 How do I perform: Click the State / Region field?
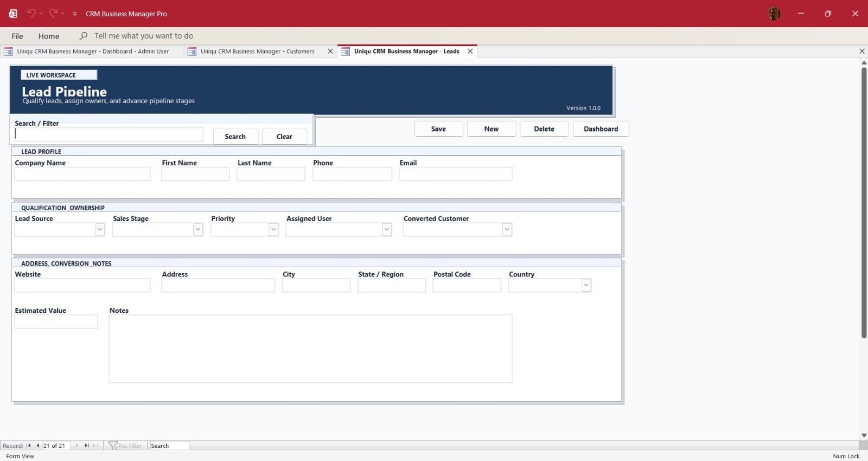point(392,285)
